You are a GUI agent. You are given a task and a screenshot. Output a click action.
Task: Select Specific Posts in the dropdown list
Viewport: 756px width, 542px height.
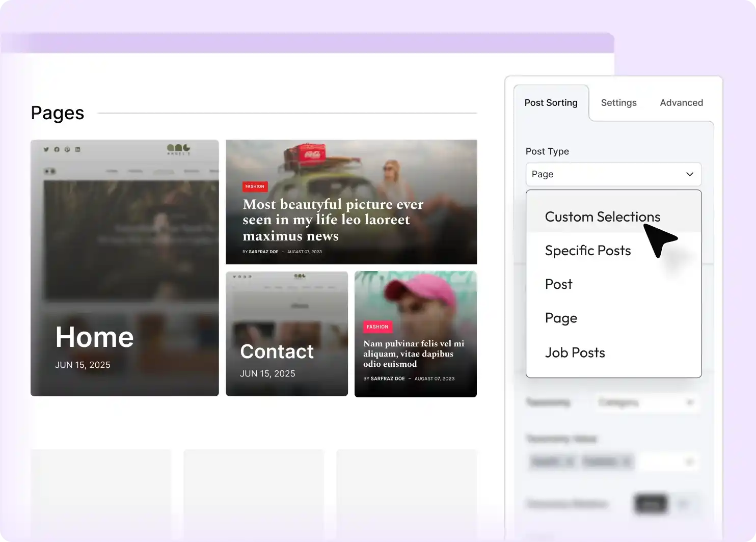(x=587, y=251)
